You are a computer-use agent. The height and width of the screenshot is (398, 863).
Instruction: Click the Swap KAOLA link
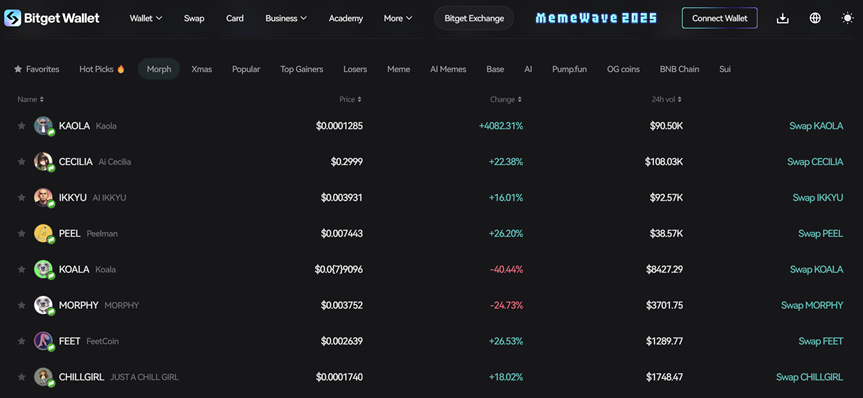[x=816, y=126]
